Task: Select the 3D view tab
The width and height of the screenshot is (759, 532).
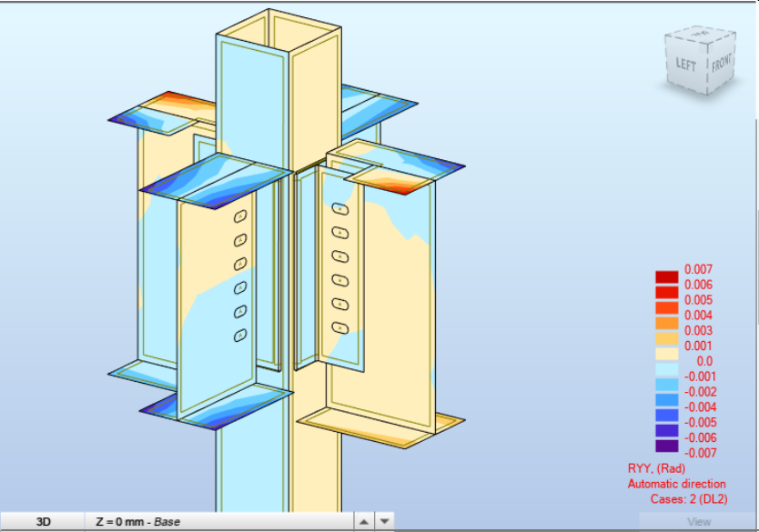Action: coord(43,522)
